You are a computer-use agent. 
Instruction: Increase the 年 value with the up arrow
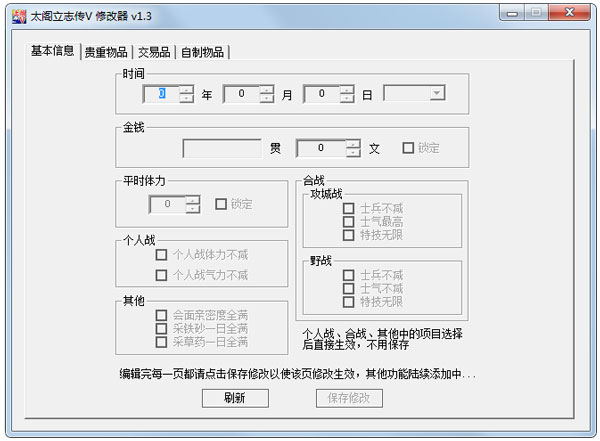(x=187, y=89)
